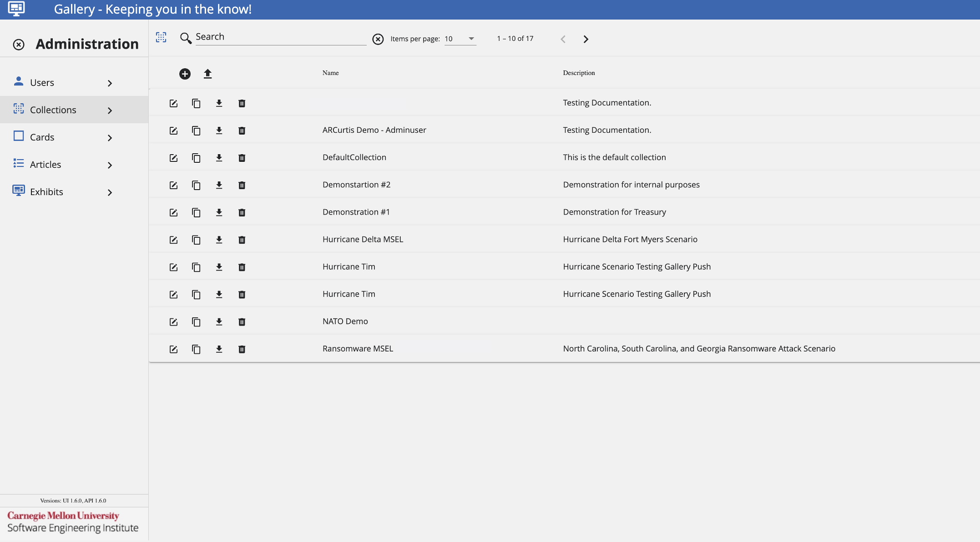This screenshot has height=542, width=980.
Task: Click the delete icon for DefaultCollection
Action: (242, 157)
